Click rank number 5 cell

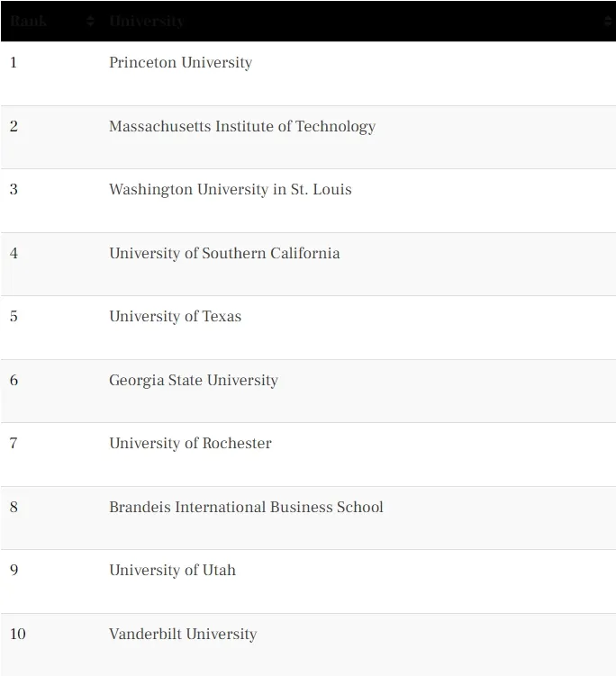[14, 317]
